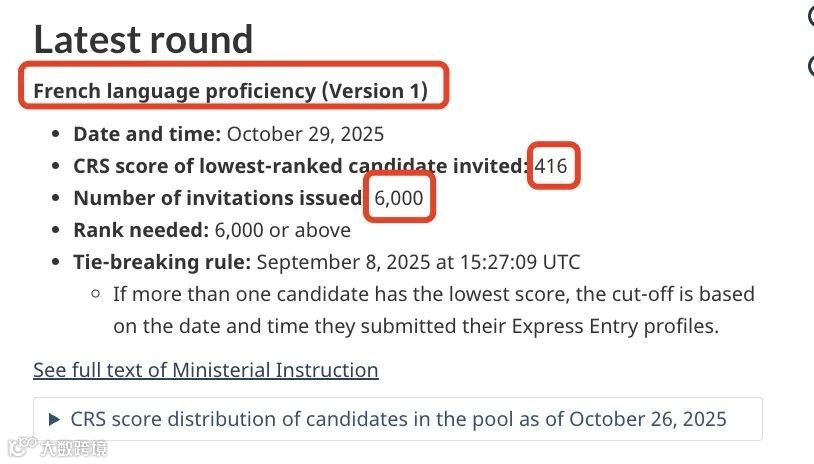Screen dimensions: 814x464
Task: Click the highlighted 6,000 invitations number
Action: pyautogui.click(x=399, y=198)
